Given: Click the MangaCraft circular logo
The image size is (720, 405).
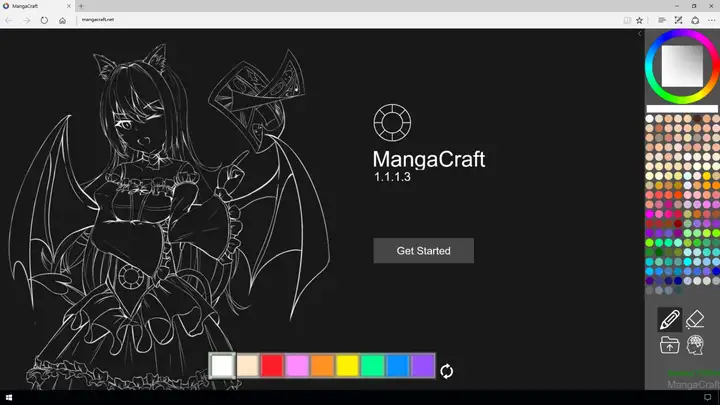Looking at the screenshot, I should (392, 123).
